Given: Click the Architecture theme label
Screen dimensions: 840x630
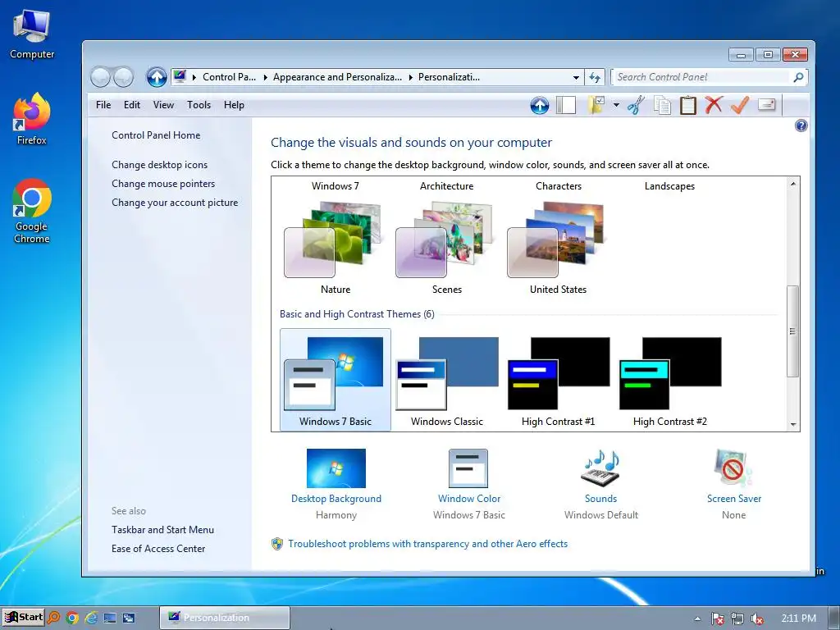Looking at the screenshot, I should [x=447, y=186].
